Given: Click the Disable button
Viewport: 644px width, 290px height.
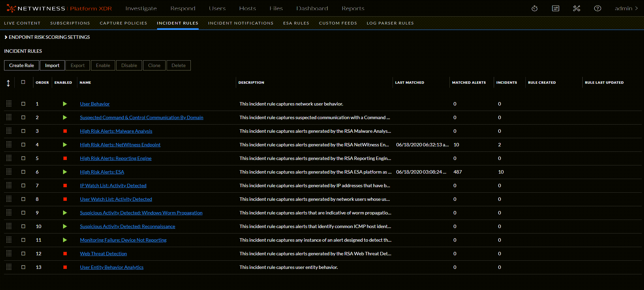Looking at the screenshot, I should [129, 65].
